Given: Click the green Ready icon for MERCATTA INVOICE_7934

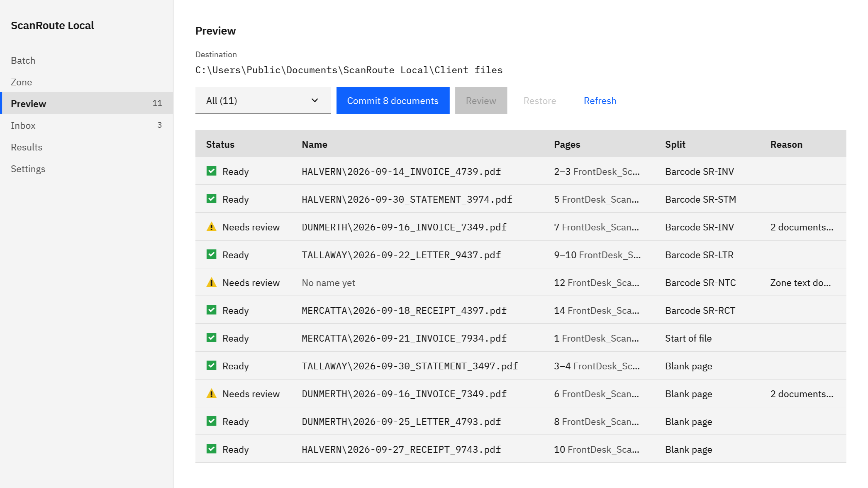Looking at the screenshot, I should (212, 338).
